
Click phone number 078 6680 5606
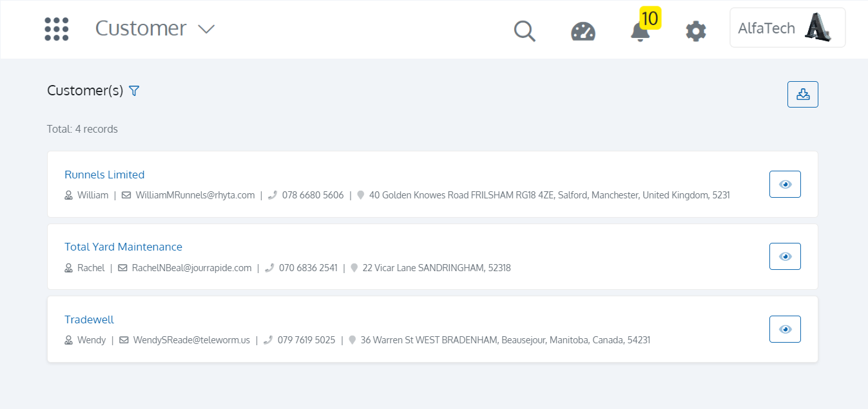pos(313,195)
